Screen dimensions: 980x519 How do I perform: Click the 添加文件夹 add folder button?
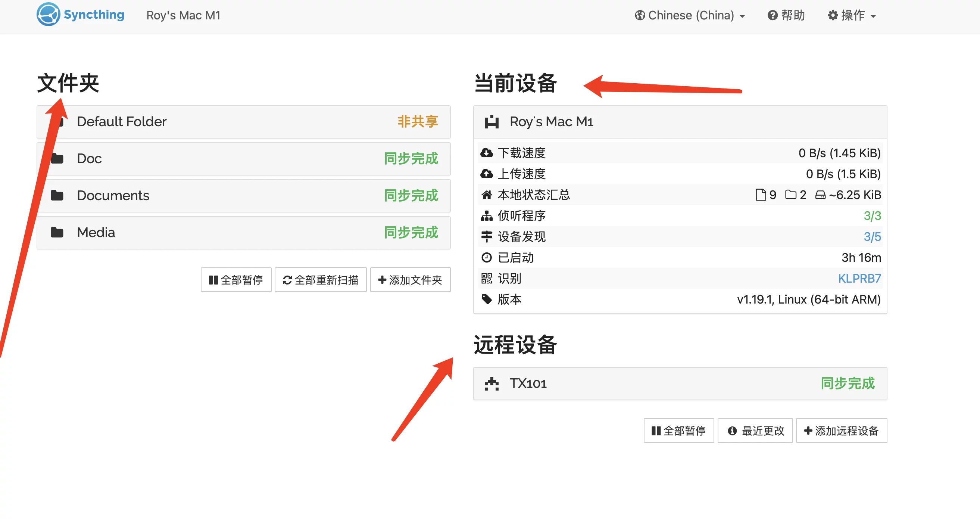pos(410,280)
